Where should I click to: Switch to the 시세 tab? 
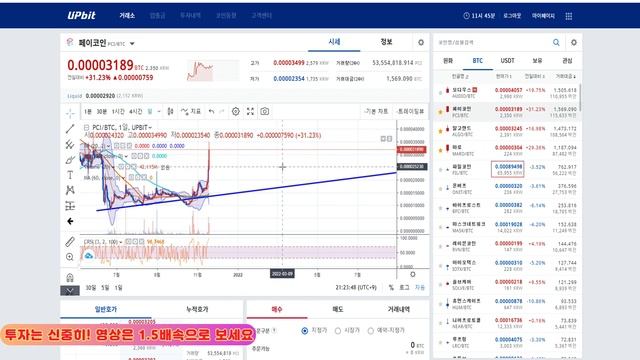coord(334,42)
